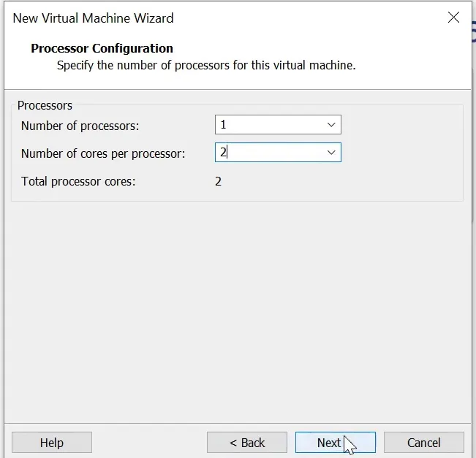Click the 'New Virtual Machine Wizard' title text

click(93, 18)
